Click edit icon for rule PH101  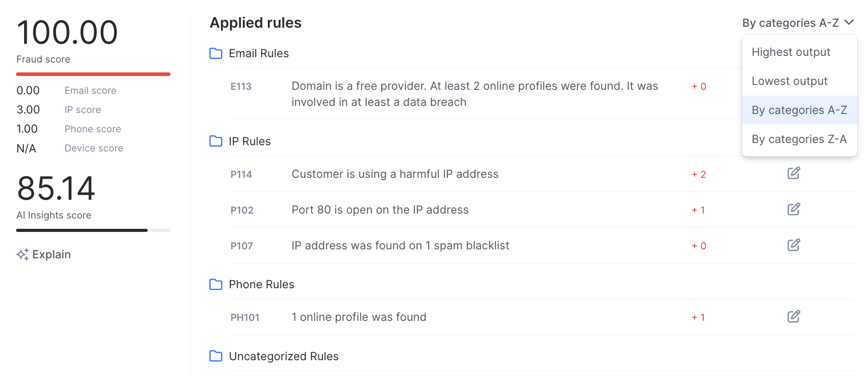(793, 316)
